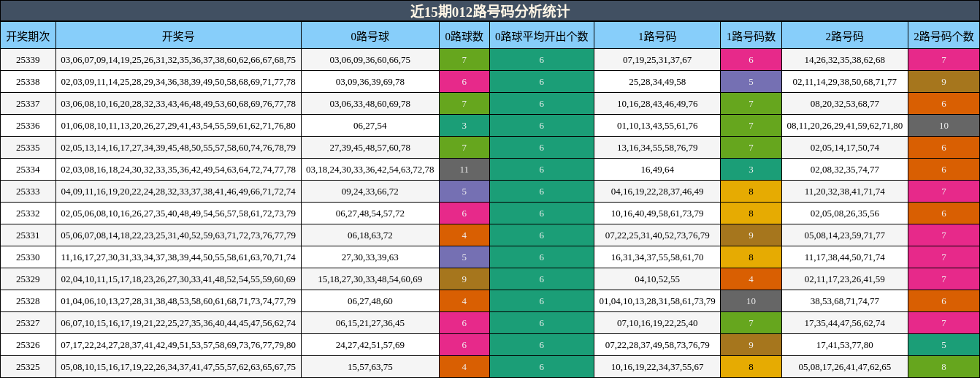
Task: Click period number 25339
Action: (x=28, y=60)
